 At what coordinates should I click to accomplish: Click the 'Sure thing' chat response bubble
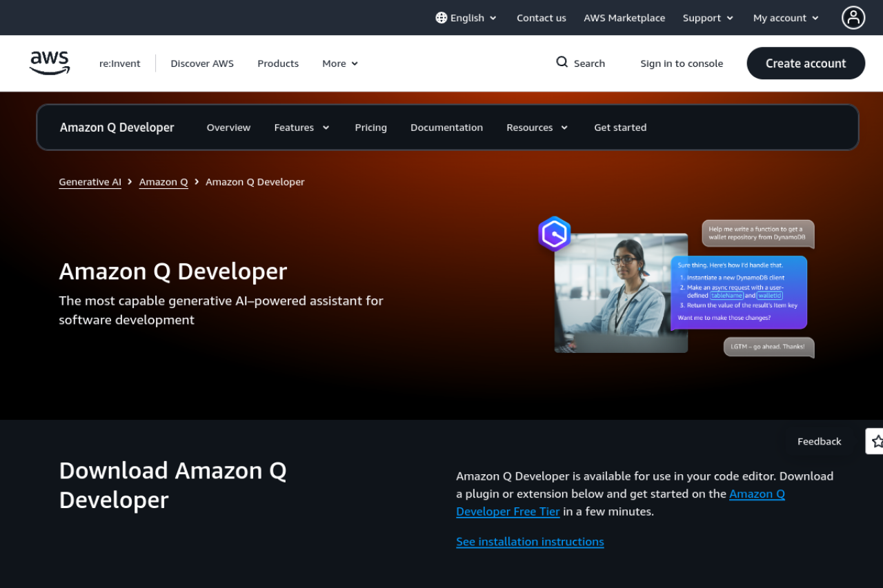(739, 292)
